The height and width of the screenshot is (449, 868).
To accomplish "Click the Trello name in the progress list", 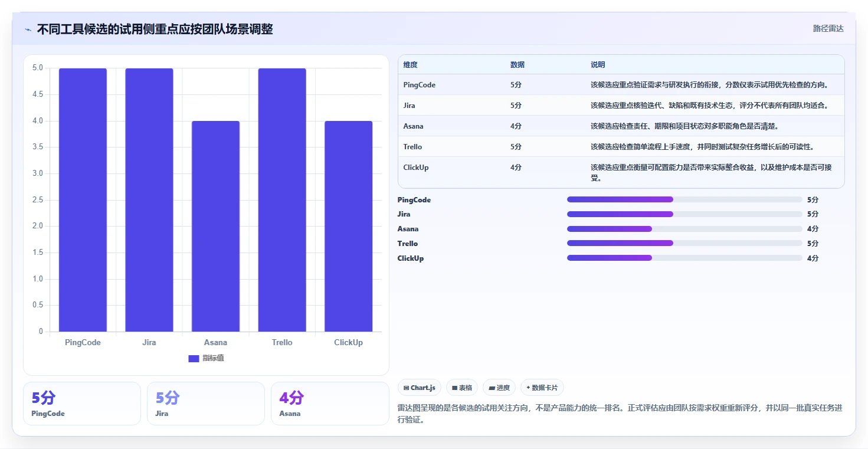I will click(x=407, y=244).
